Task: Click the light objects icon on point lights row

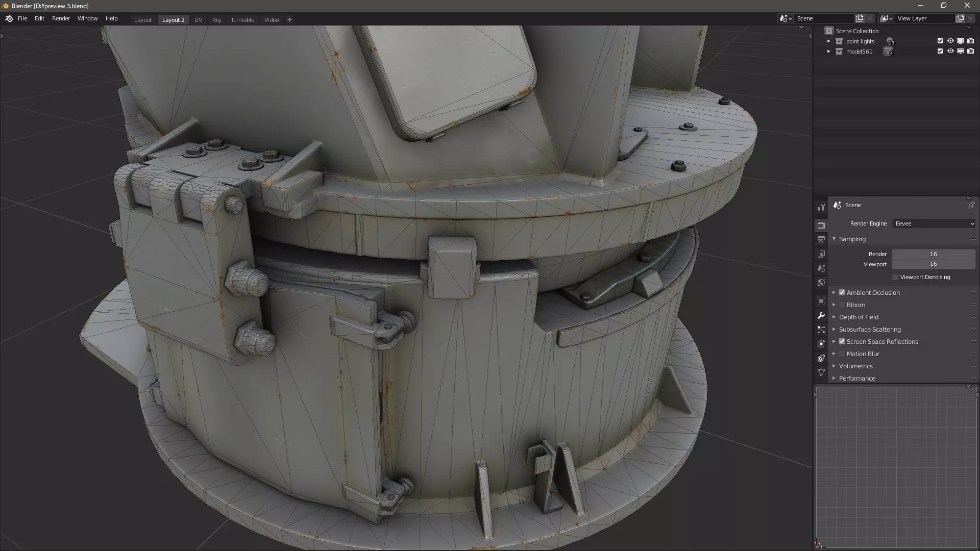Action: 890,41
